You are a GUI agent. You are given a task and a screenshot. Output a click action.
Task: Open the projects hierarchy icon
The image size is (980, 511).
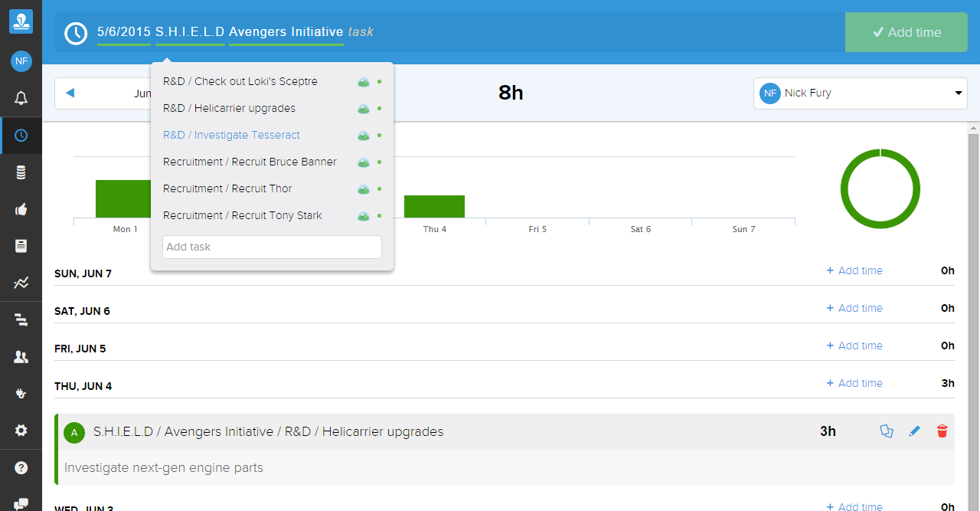click(x=21, y=320)
